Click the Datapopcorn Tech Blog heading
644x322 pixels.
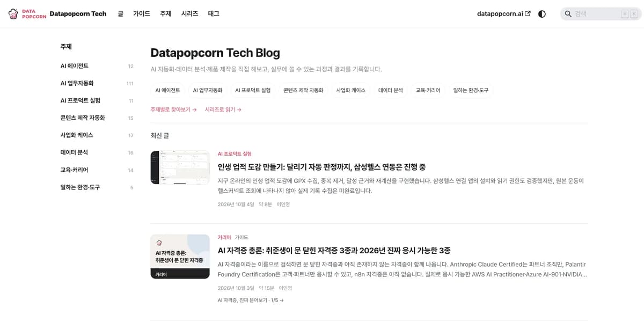tap(215, 53)
